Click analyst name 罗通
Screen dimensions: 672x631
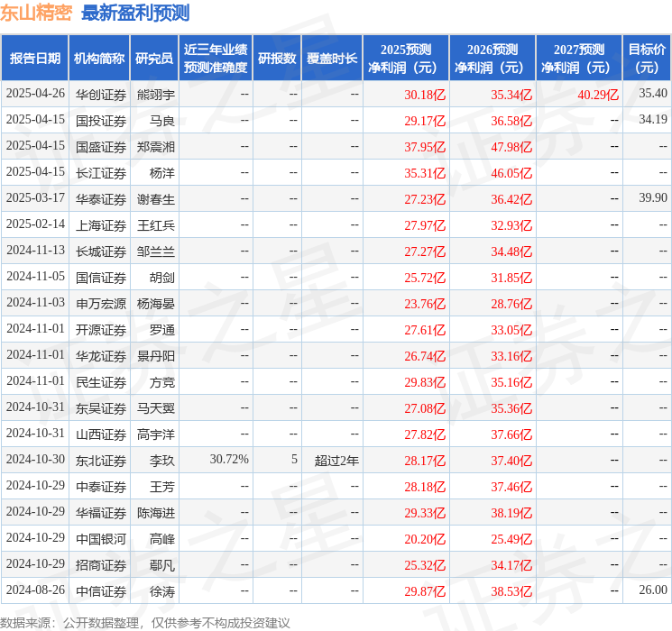click(162, 330)
